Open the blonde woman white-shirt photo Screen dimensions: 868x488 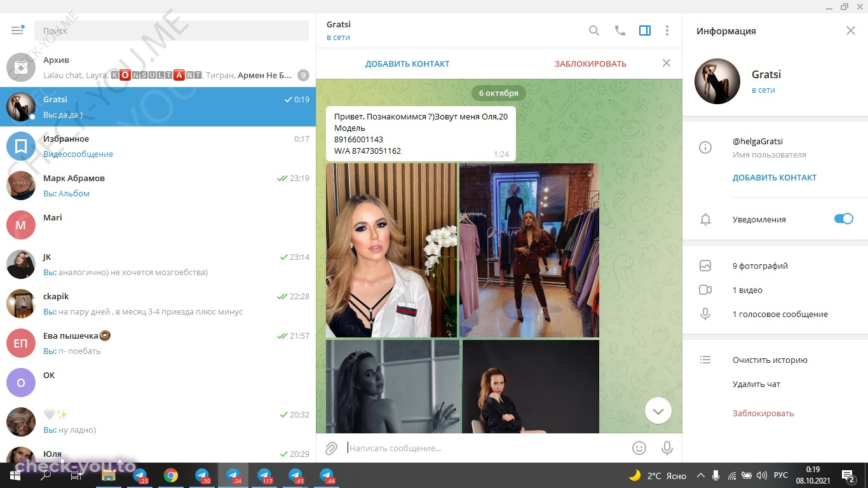[x=391, y=250]
